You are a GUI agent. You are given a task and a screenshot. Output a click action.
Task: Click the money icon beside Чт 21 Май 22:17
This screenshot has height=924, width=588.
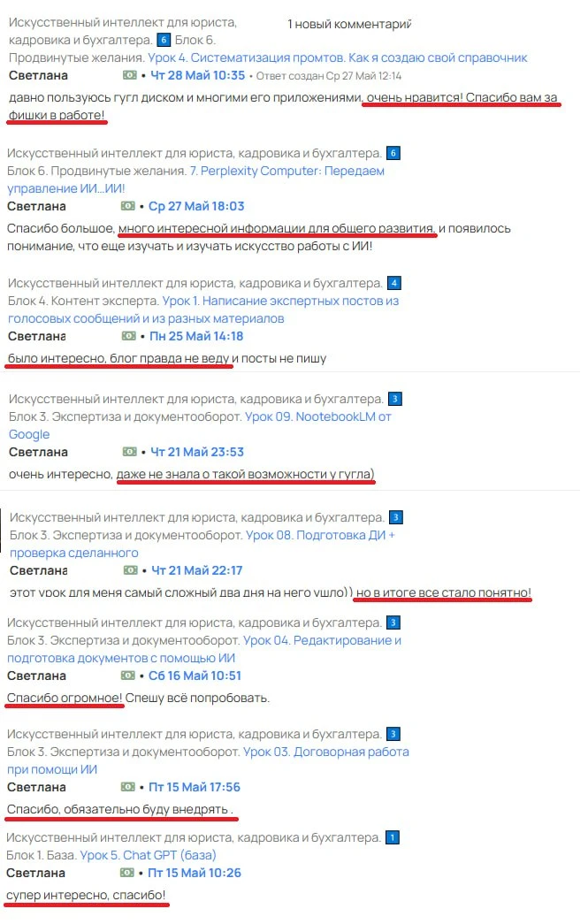[x=131, y=570]
